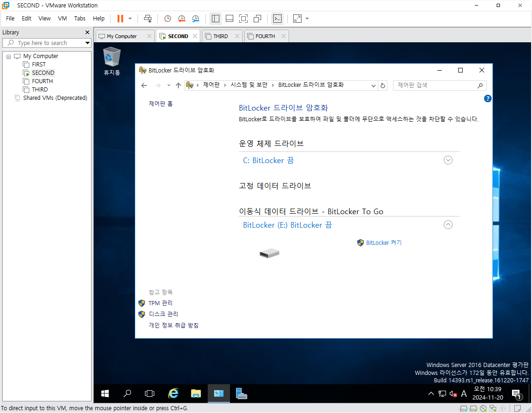The height and width of the screenshot is (413, 532).
Task: Collapse the E: drive BitLocker section
Action: [448, 225]
